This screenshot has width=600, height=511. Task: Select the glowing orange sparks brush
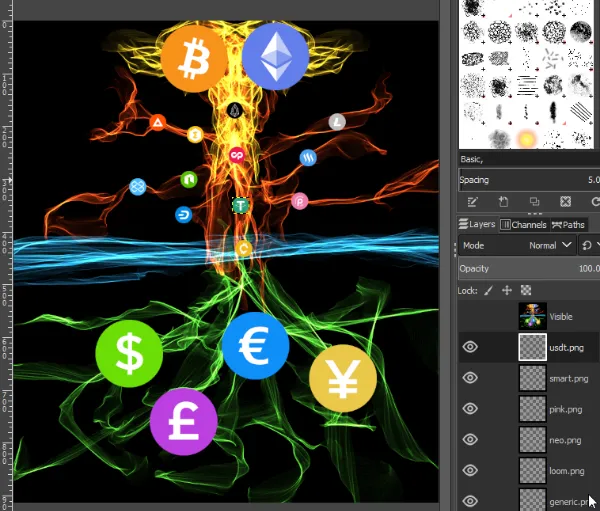pos(527,139)
